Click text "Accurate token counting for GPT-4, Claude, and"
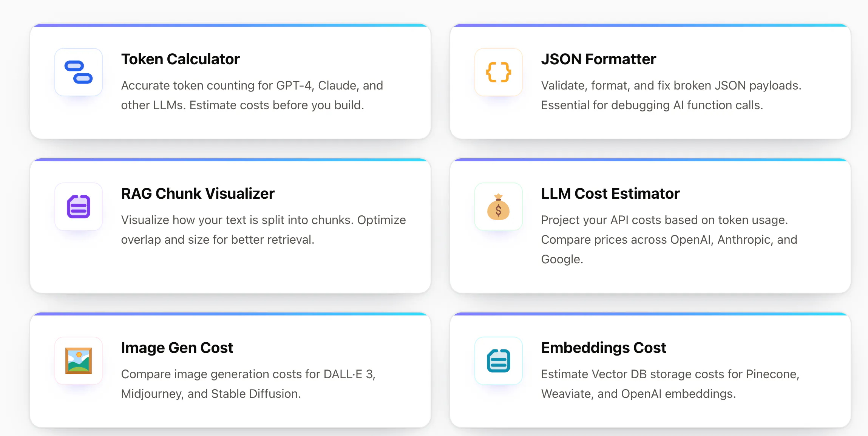This screenshot has height=436, width=868. coord(252,85)
